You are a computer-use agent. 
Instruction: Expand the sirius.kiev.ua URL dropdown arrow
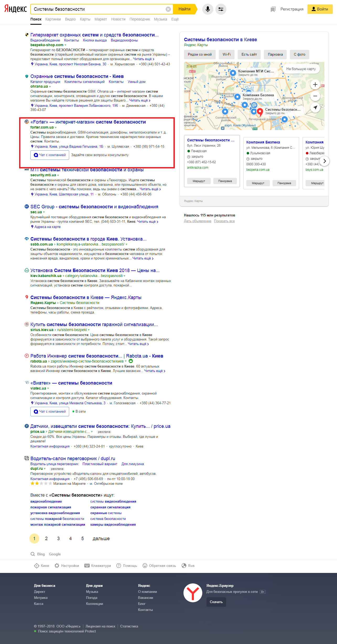(x=89, y=330)
